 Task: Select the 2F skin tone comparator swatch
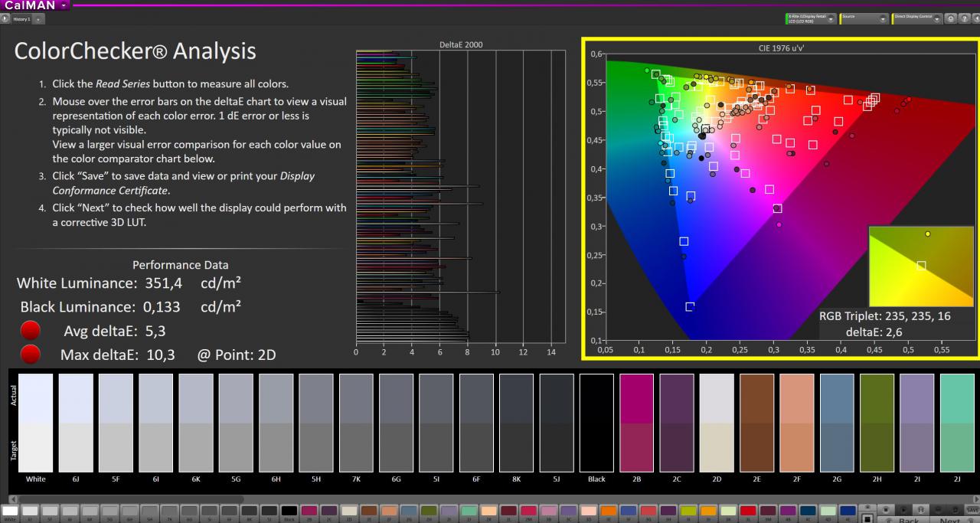click(x=797, y=423)
